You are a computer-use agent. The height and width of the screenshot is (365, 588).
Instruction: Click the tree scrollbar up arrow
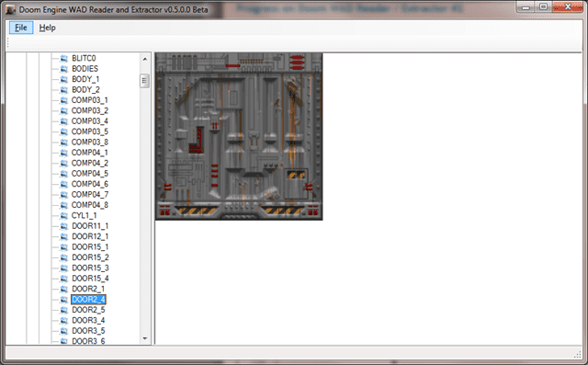coord(145,59)
